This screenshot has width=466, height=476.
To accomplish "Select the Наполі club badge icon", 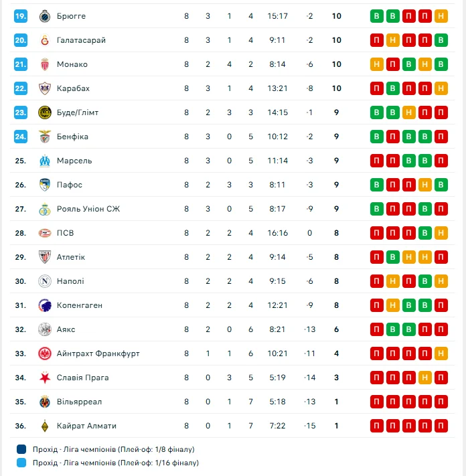I will point(45,281).
